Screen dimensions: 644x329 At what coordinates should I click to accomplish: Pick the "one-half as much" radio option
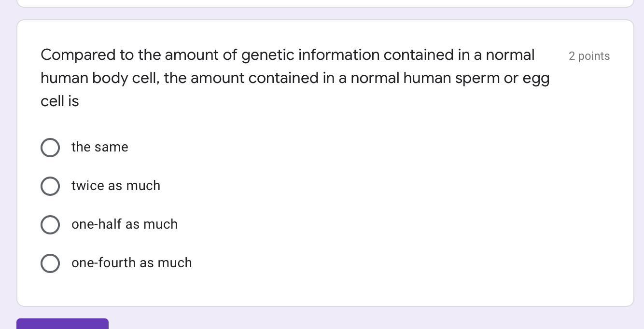50,225
